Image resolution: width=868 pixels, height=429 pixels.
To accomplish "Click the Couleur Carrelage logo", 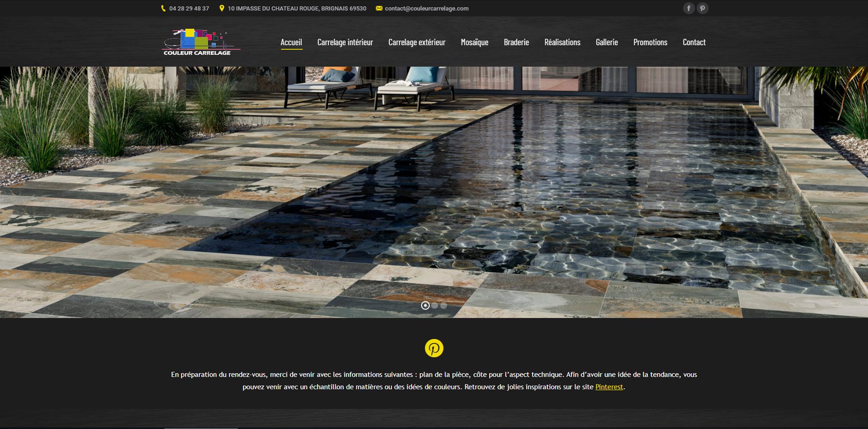I will 201,42.
